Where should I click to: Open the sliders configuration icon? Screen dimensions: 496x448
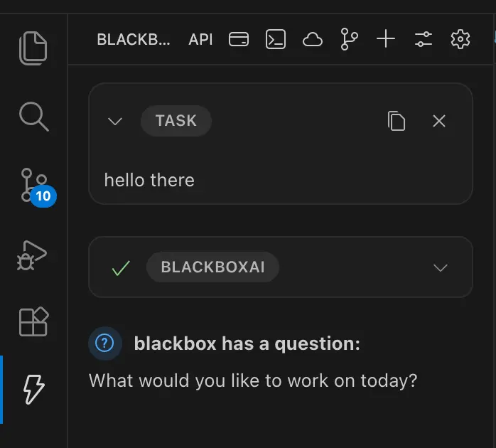[x=424, y=39]
